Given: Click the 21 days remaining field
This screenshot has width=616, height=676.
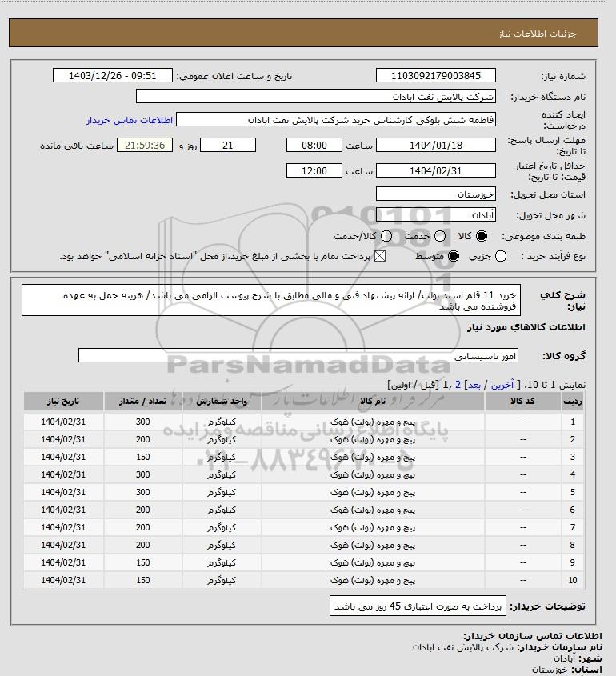Looking at the screenshot, I should tap(228, 146).
